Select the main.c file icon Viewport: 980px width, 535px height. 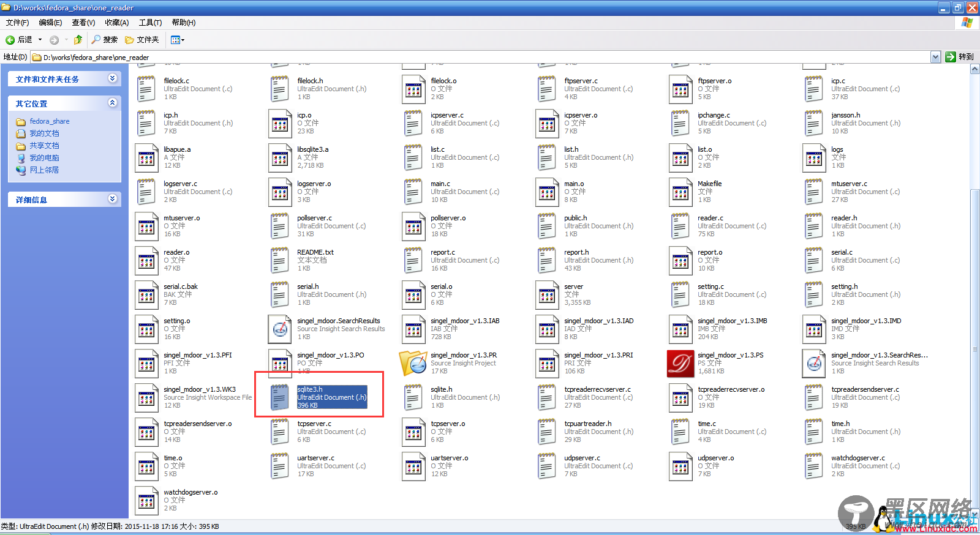[x=413, y=192]
